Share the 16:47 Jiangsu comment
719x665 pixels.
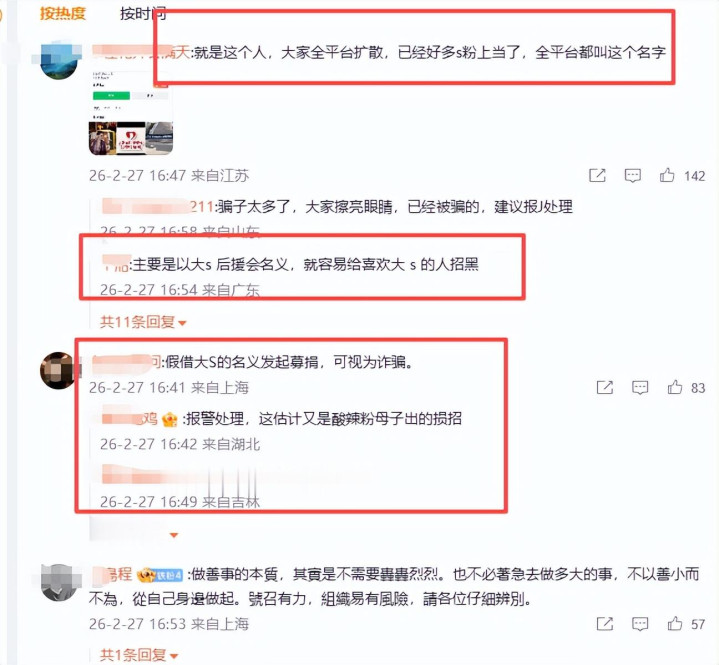click(597, 175)
